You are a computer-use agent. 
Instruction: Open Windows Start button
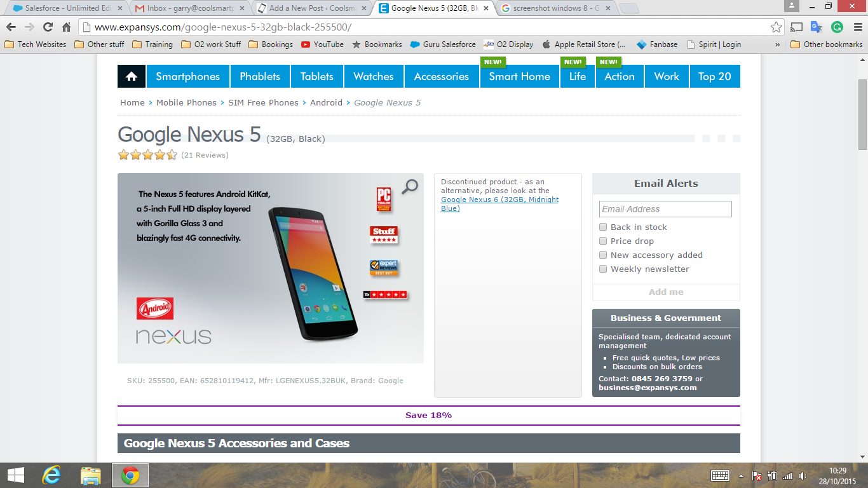(16, 475)
